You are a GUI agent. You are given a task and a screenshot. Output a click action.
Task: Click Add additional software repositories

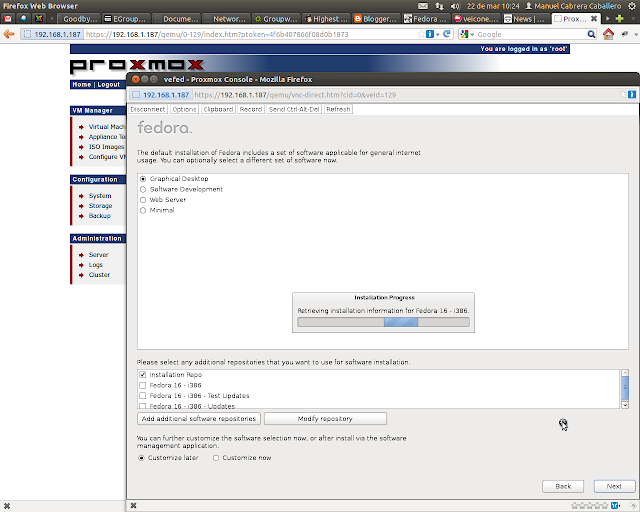point(199,419)
